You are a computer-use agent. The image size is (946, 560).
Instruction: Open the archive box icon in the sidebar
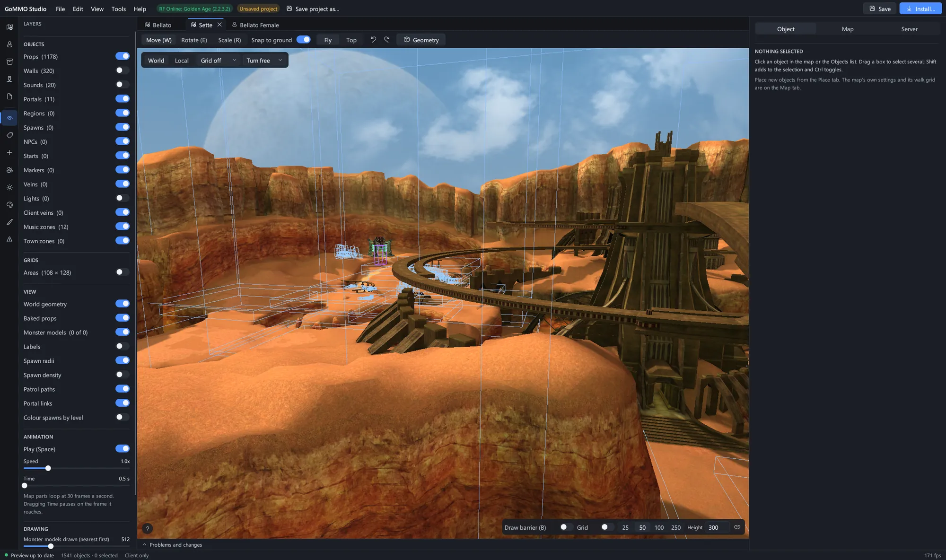pyautogui.click(x=9, y=61)
